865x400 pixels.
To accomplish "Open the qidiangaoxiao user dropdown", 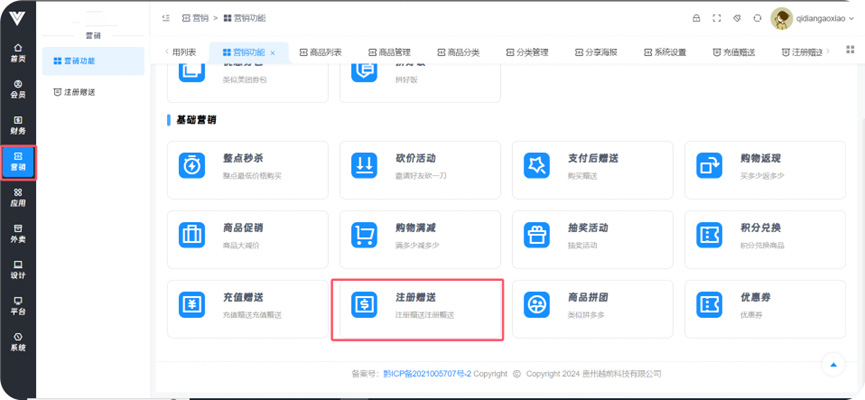I will click(812, 18).
